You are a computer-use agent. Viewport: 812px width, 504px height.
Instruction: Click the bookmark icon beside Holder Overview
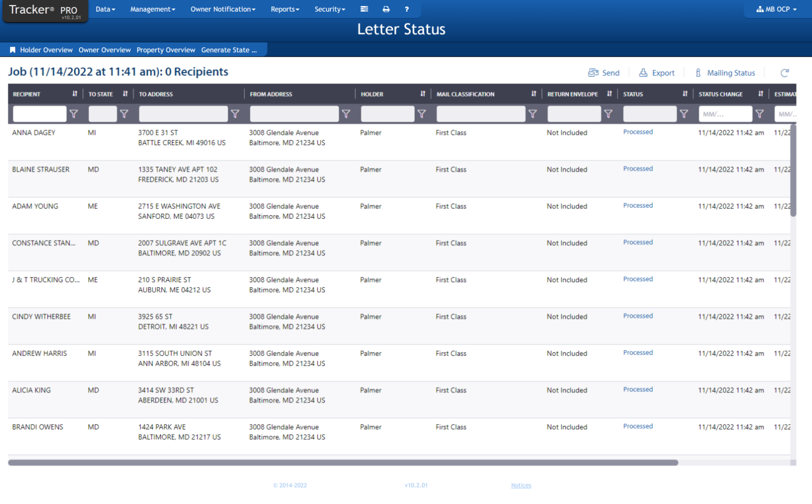pyautogui.click(x=13, y=49)
